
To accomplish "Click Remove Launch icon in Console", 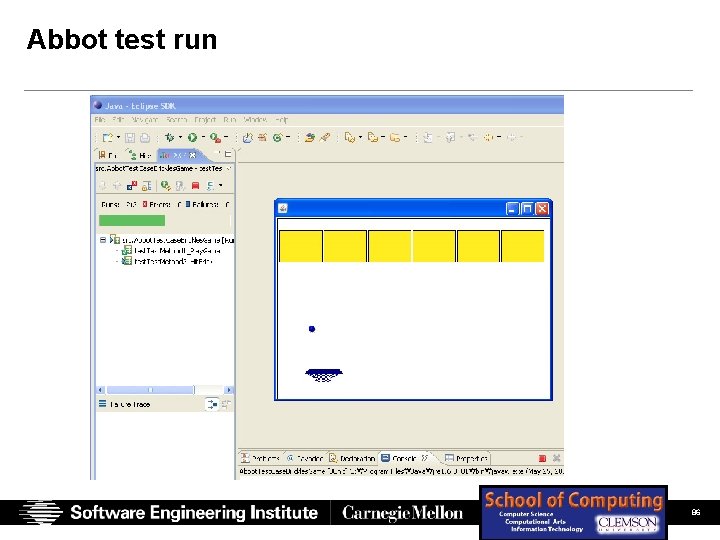I will (557, 458).
